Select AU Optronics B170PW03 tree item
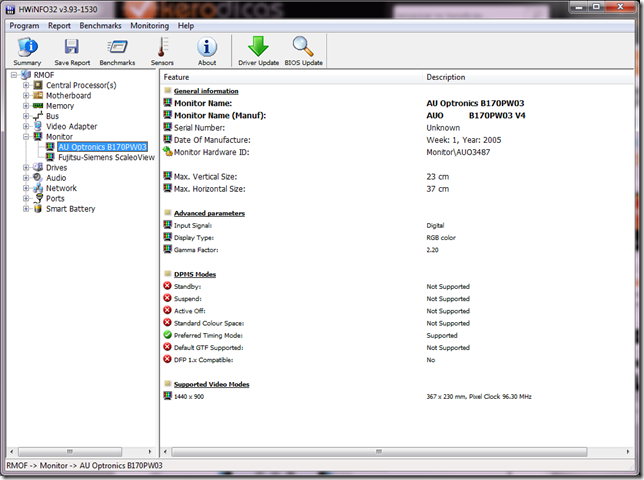 pos(102,147)
